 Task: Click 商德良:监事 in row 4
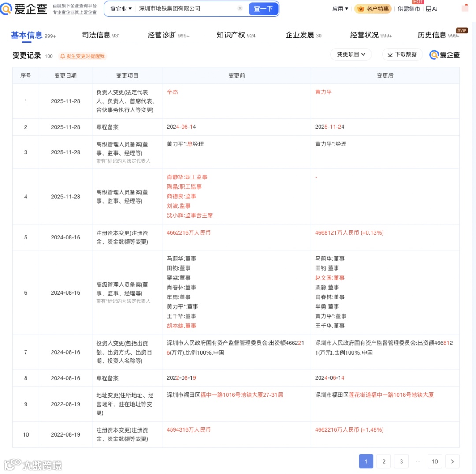pos(182,197)
